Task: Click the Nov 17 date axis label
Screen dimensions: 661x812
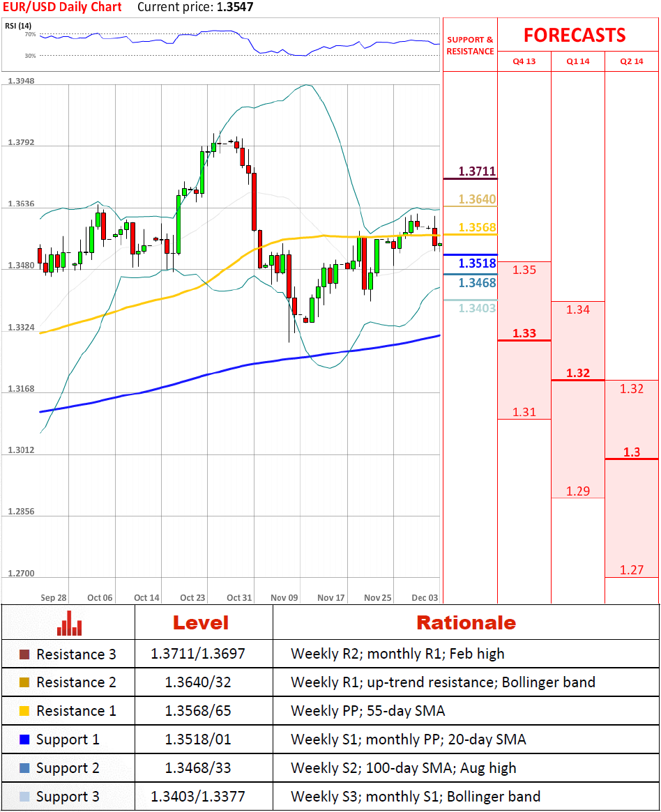Action: point(331,597)
